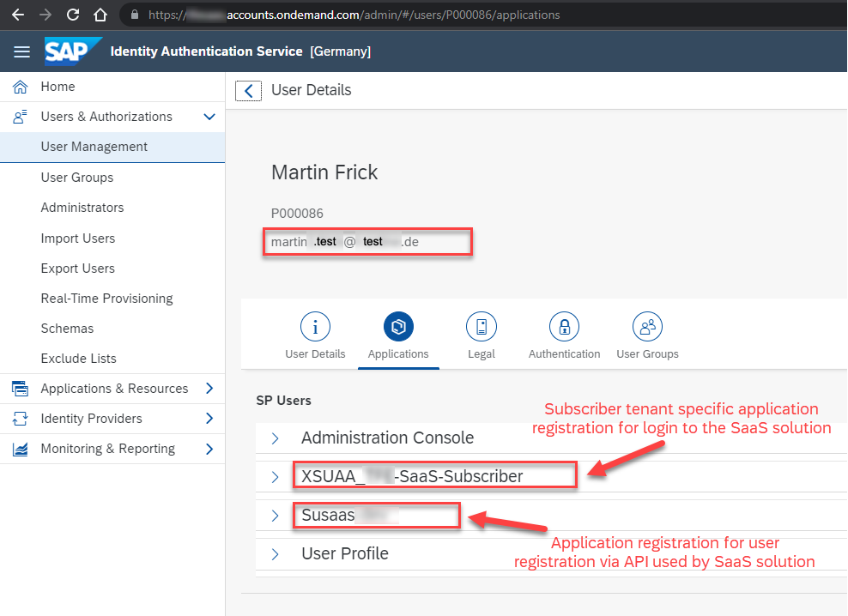The image size is (848, 616).
Task: Click the martin test email address
Action: click(x=345, y=242)
